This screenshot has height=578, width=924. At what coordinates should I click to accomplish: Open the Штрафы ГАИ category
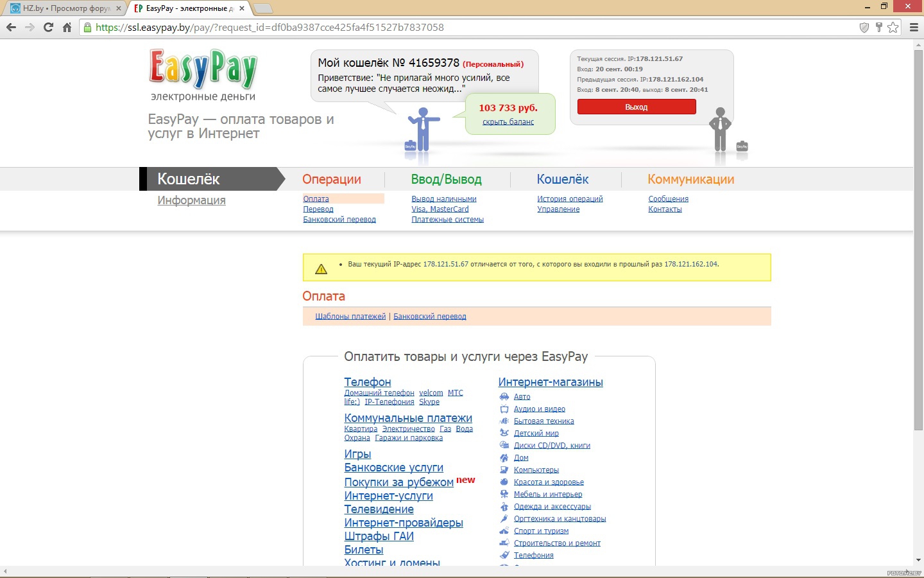(379, 536)
